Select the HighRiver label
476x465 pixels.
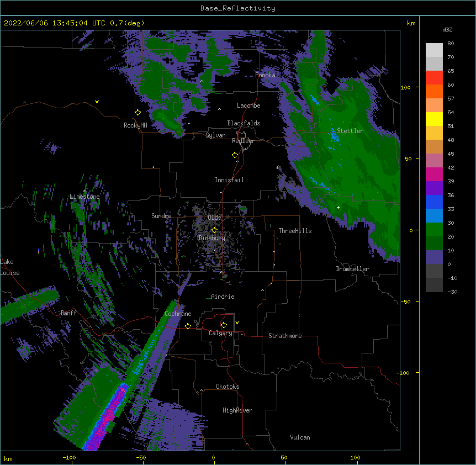pyautogui.click(x=237, y=410)
